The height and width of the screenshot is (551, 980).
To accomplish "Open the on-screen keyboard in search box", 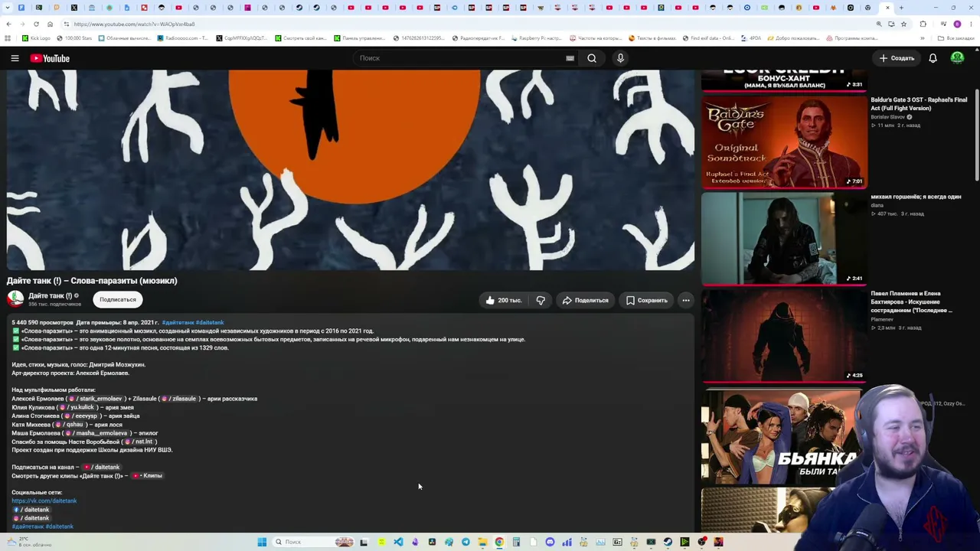I will [x=570, y=58].
